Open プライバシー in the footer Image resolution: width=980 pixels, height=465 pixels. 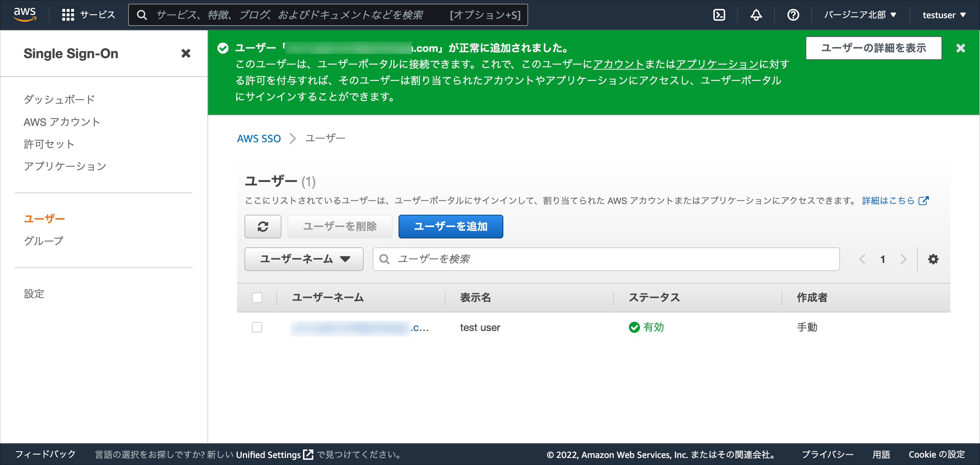coord(827,454)
